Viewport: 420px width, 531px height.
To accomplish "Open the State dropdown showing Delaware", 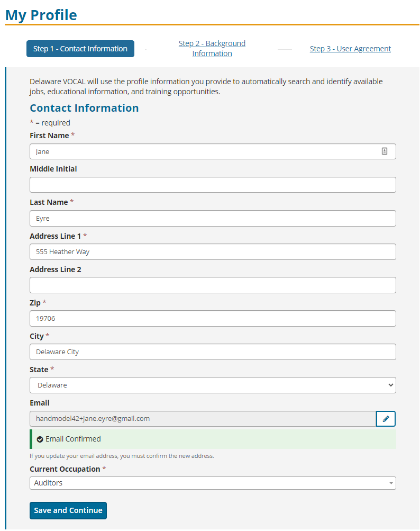I will (x=213, y=385).
